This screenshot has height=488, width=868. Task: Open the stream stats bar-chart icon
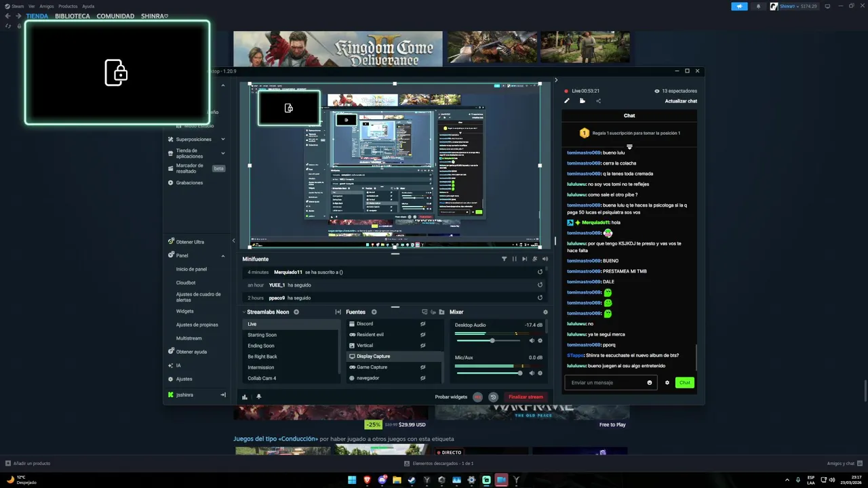click(245, 397)
